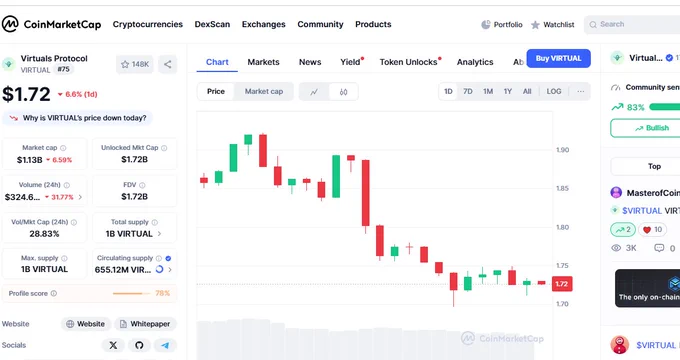Open chart more options ellipsis
This screenshot has width=680, height=360.
[581, 92]
